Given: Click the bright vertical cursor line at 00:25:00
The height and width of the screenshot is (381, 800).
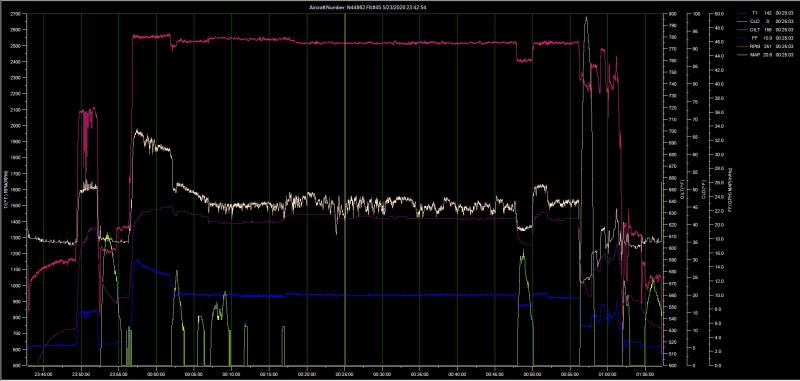Looking at the screenshot, I should click(x=345, y=190).
